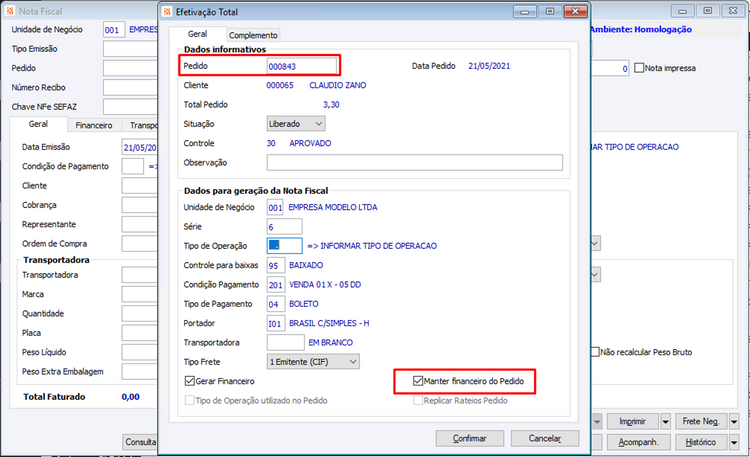Click the BRASIL C/SIMPLES - H text
Screen dimensions: 750x457
(x=329, y=323)
